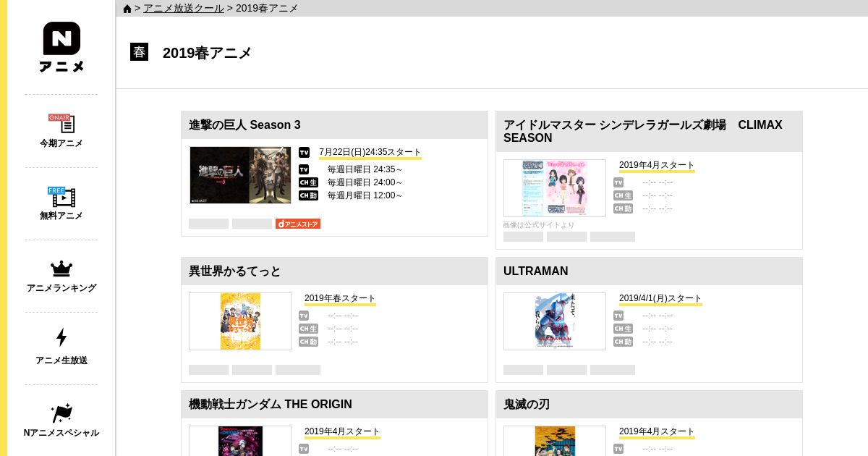The height and width of the screenshot is (456, 868).
Task: Open アニメ生放送 lightning icon
Action: (61, 337)
